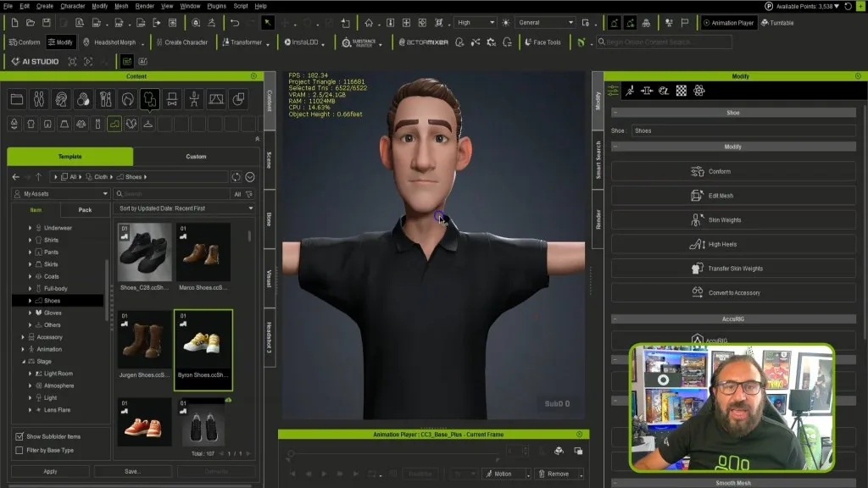Open the AI Studio panel

click(x=35, y=61)
